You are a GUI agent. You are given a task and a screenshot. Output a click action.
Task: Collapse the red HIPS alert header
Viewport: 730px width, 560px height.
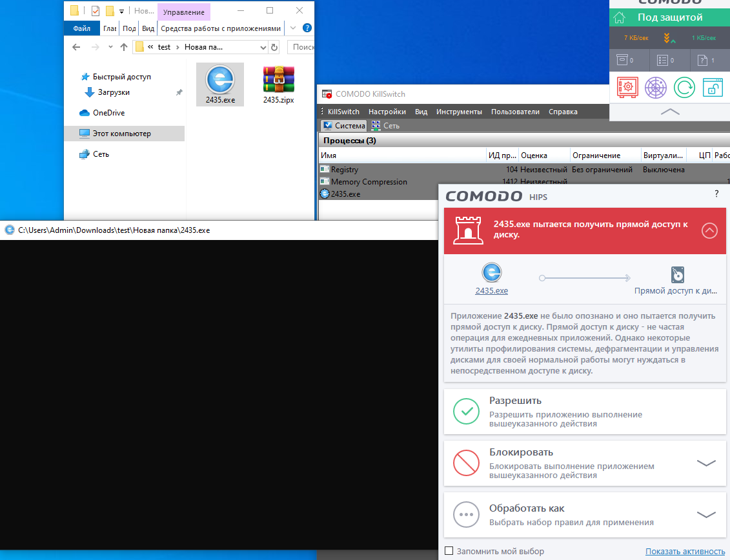pyautogui.click(x=709, y=230)
